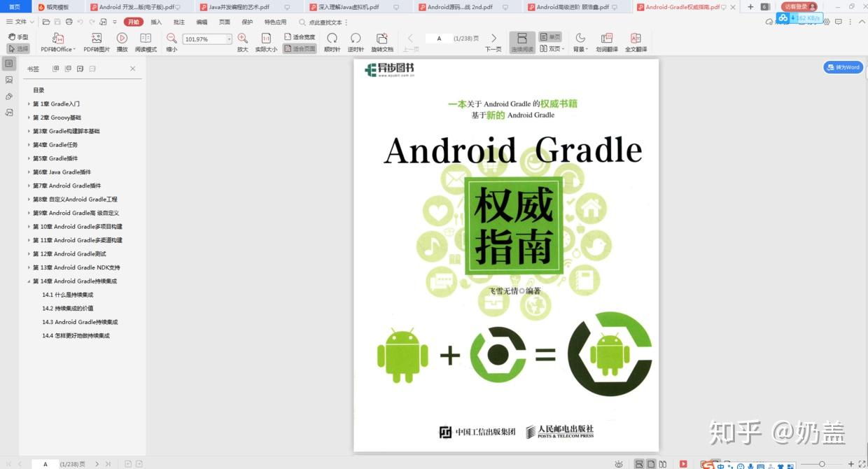Go to 下一页 next page

(493, 43)
